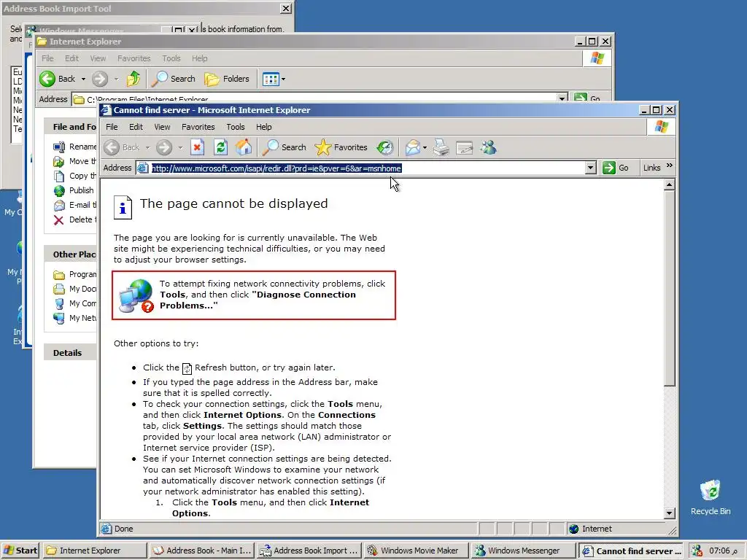Open the Back dropdown arrow in Explorer folder window
Screen dimensions: 747x560
(x=83, y=79)
